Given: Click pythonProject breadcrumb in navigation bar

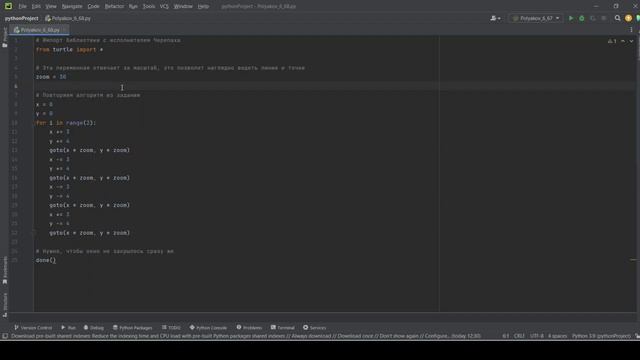Looking at the screenshot, I should 22,18.
